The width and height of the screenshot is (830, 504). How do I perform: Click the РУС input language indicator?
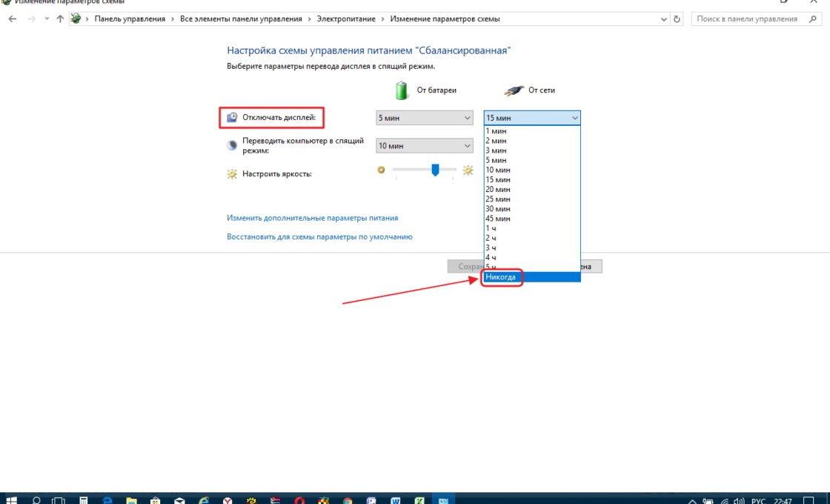tap(758, 500)
